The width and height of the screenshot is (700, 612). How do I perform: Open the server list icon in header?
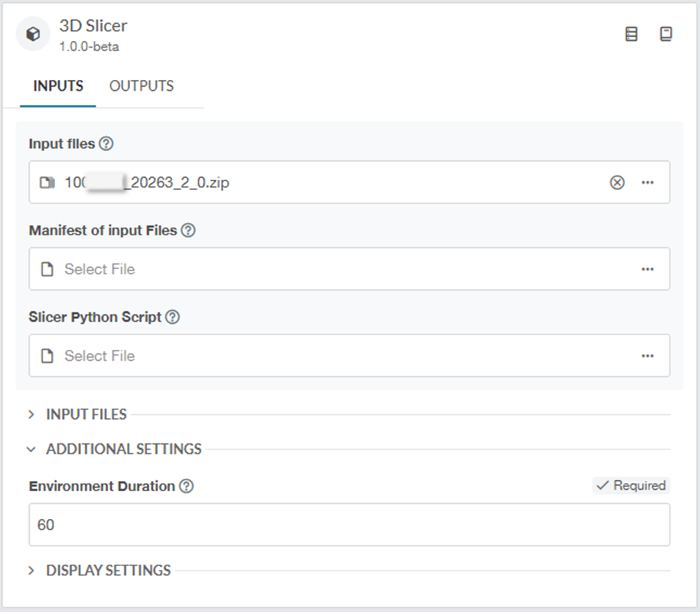pyautogui.click(x=631, y=34)
